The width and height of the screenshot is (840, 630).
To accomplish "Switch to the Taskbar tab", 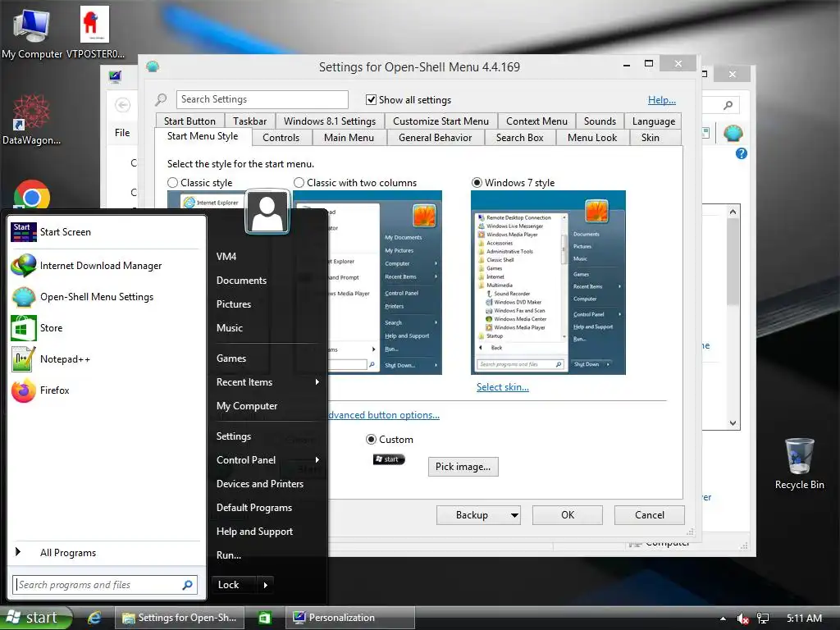I will (x=249, y=121).
